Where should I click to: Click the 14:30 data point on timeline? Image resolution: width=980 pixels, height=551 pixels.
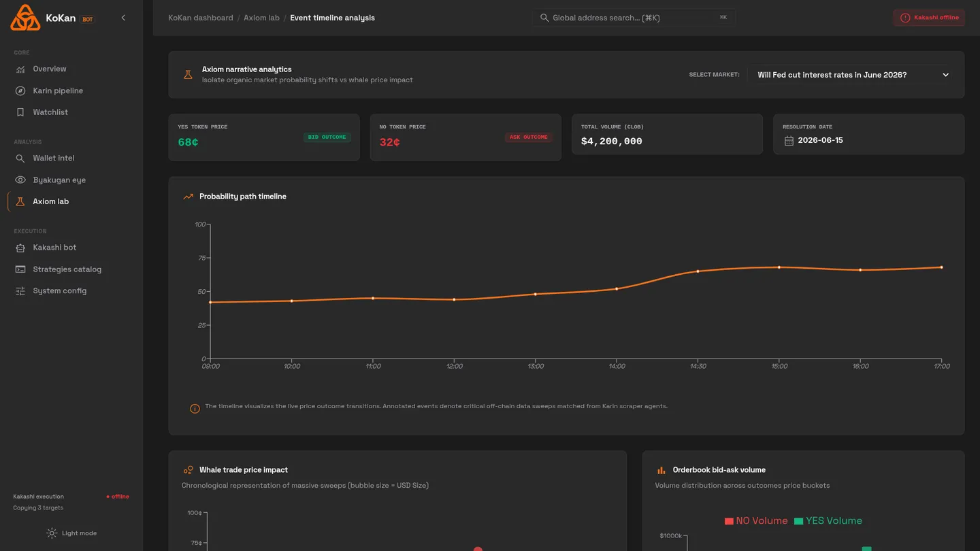coord(698,271)
